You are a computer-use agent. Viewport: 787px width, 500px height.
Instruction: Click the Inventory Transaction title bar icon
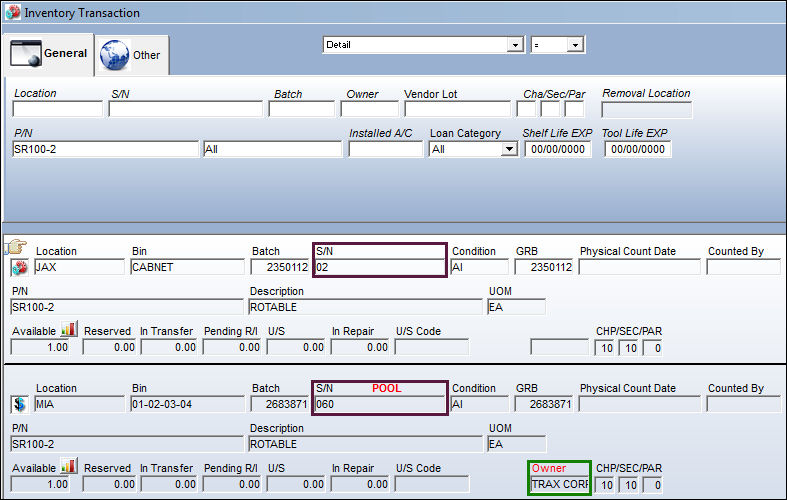click(x=13, y=12)
